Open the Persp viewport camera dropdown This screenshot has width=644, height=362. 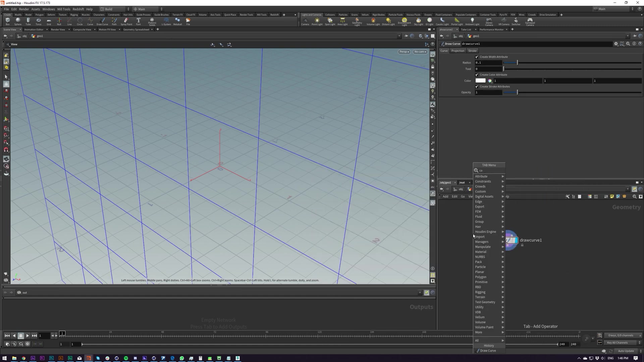404,52
